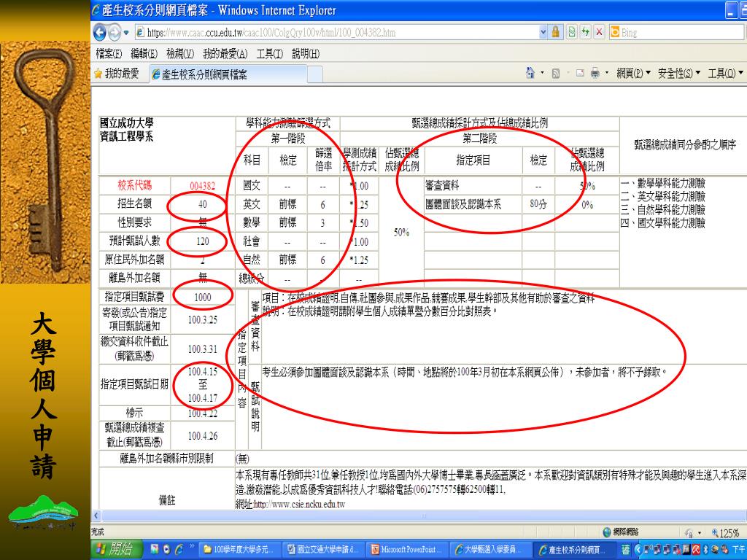This screenshot has width=747, height=560.
Task: Show desktop via first quick launch icon
Action: (x=155, y=549)
